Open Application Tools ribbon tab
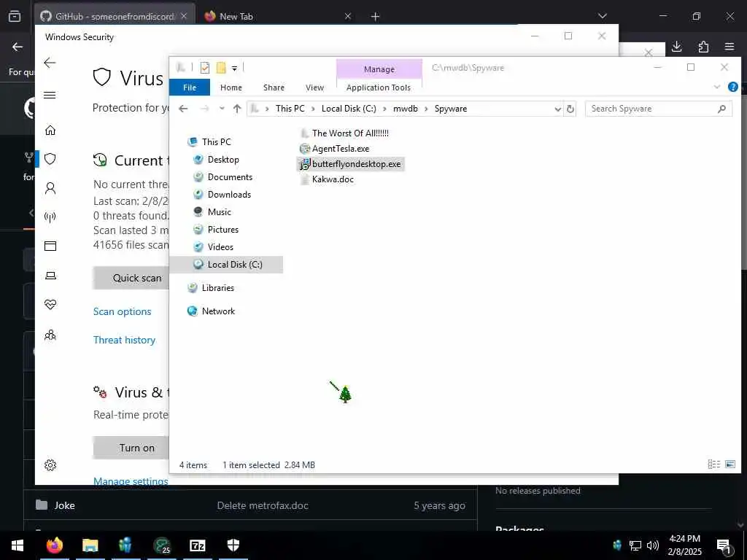 [x=379, y=87]
